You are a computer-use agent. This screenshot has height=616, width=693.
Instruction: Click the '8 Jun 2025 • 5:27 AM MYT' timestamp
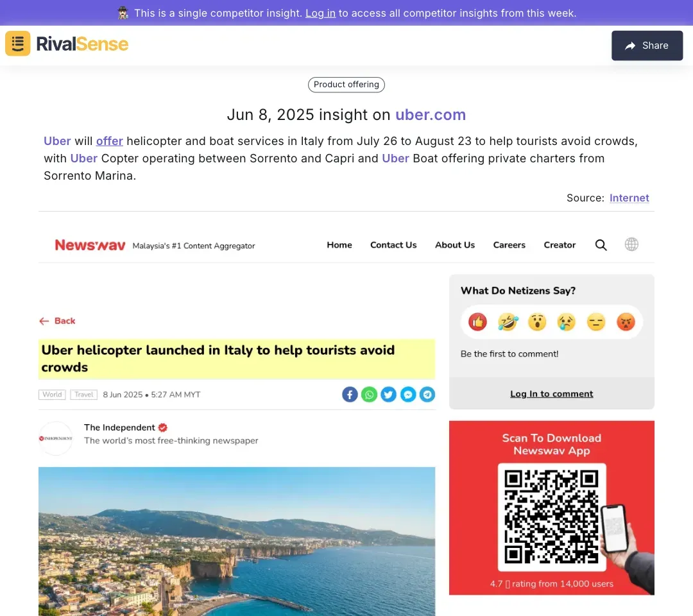pos(151,395)
